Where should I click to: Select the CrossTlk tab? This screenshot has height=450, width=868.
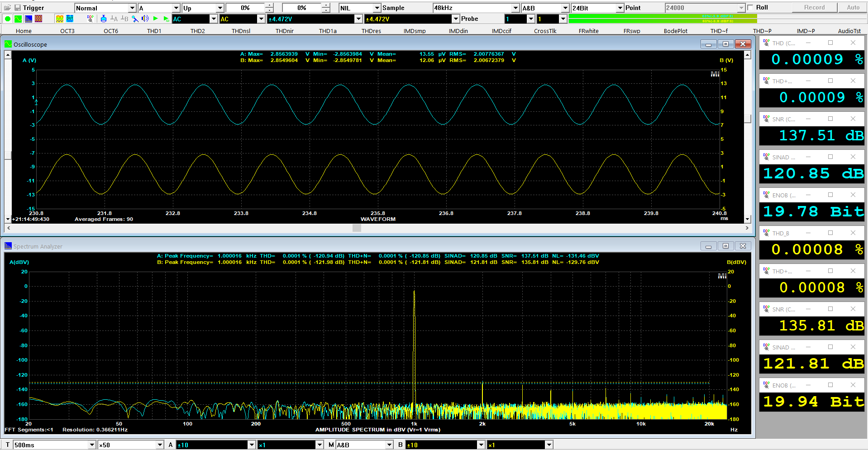pos(545,31)
